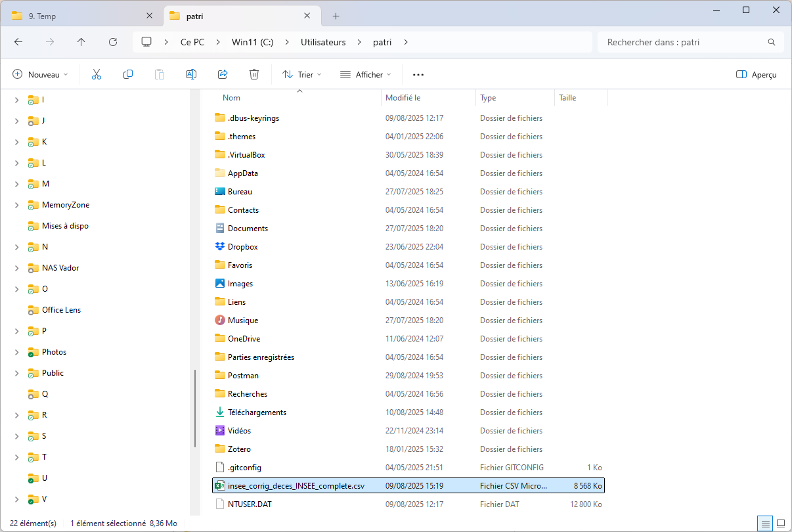Screen dimensions: 792x532
Task: Click Utilisateurs in the address bar
Action: tap(323, 42)
